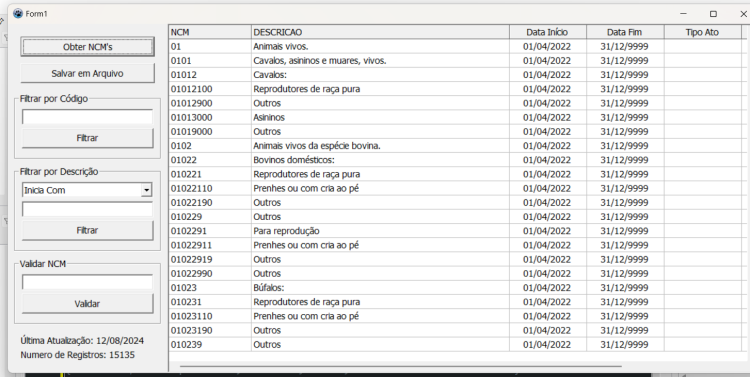Focus the Filtrar por Código input field

(x=88, y=117)
